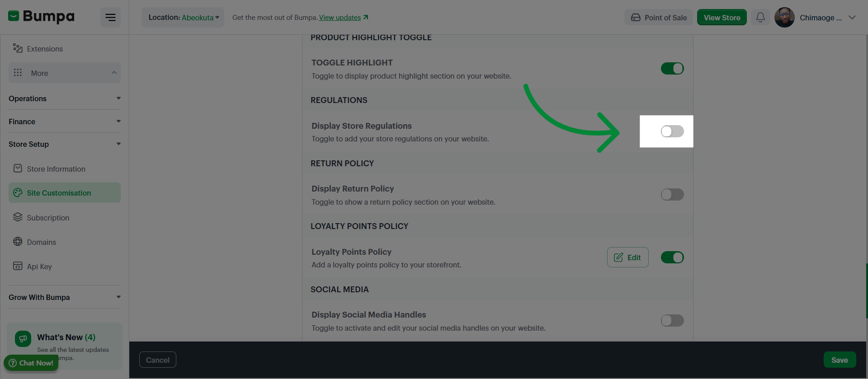Switch off Loyalty Points Policy toggle
The width and height of the screenshot is (868, 379).
672,257
